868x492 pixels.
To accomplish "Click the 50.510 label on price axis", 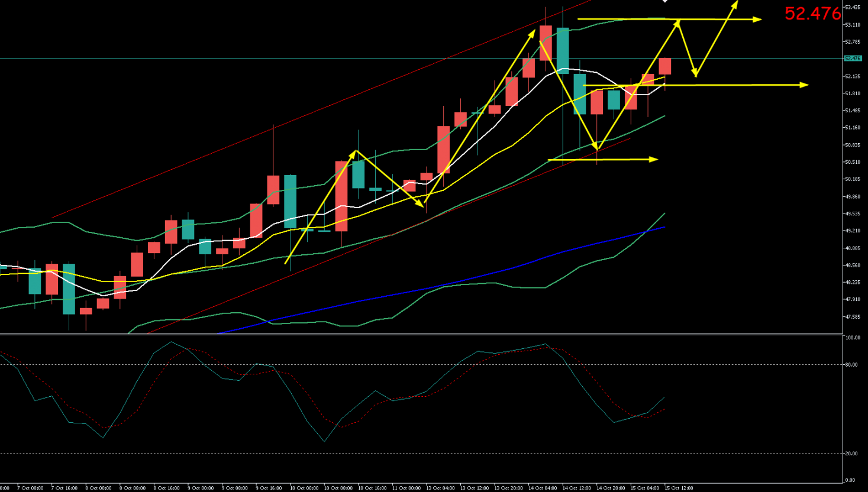I will click(853, 162).
